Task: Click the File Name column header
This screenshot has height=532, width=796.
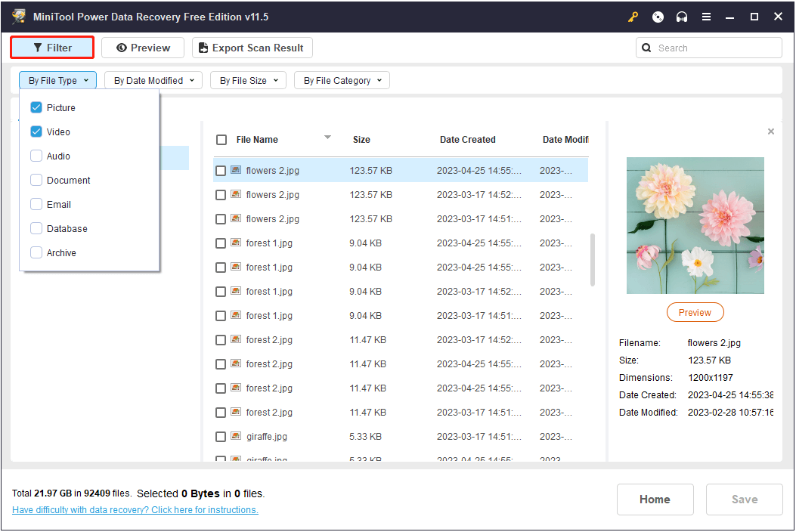Action: (257, 140)
